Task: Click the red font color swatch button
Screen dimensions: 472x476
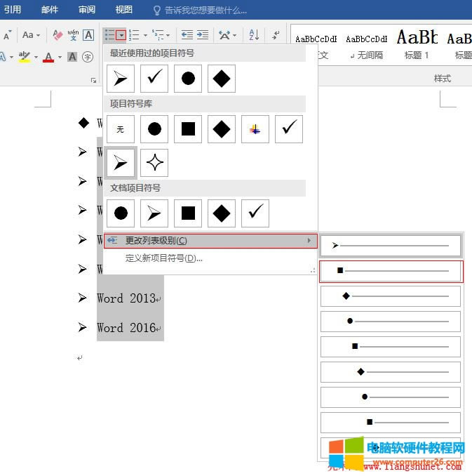Action: coord(48,57)
